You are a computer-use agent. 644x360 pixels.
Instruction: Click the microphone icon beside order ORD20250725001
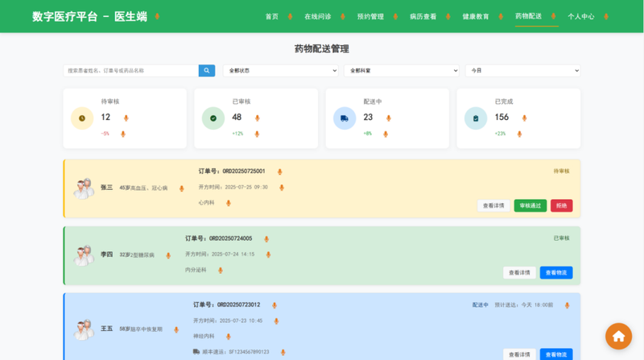coord(280,172)
